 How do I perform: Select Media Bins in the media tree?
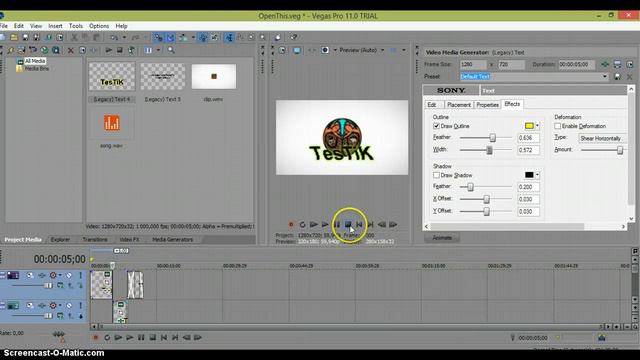pos(37,69)
